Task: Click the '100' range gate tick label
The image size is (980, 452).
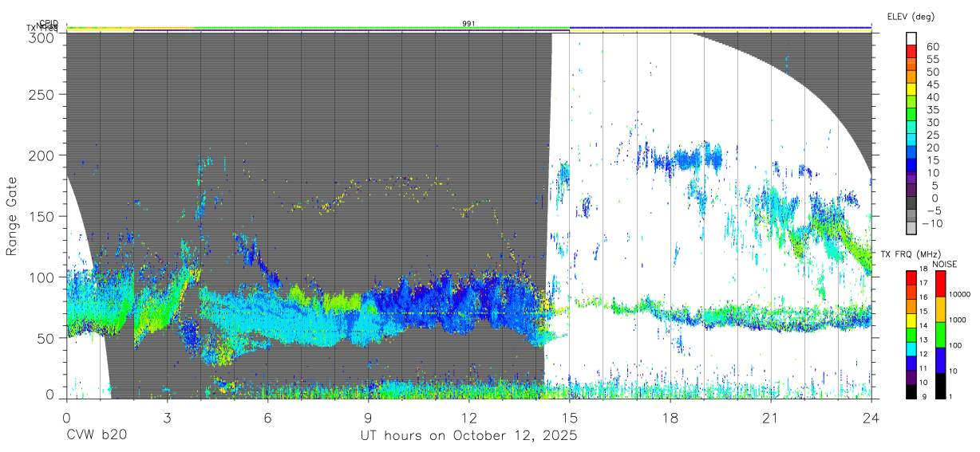Action: 41,277
